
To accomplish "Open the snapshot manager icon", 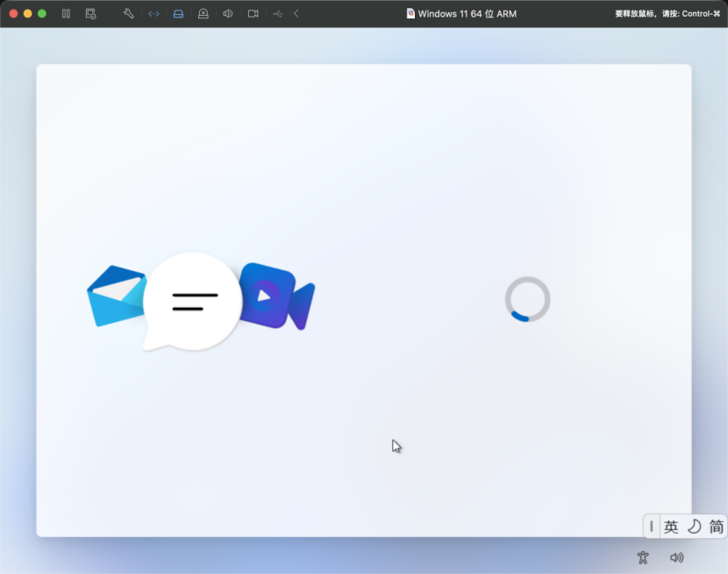I will tap(90, 13).
